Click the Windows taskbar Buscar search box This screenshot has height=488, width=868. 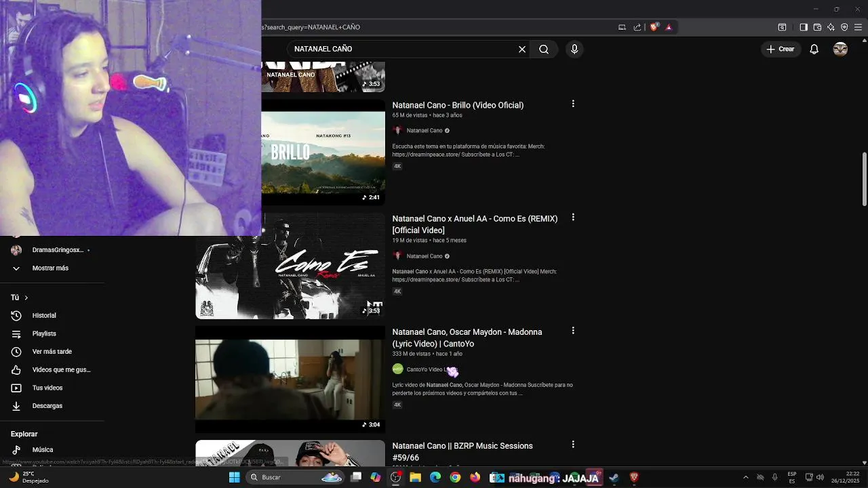click(296, 477)
